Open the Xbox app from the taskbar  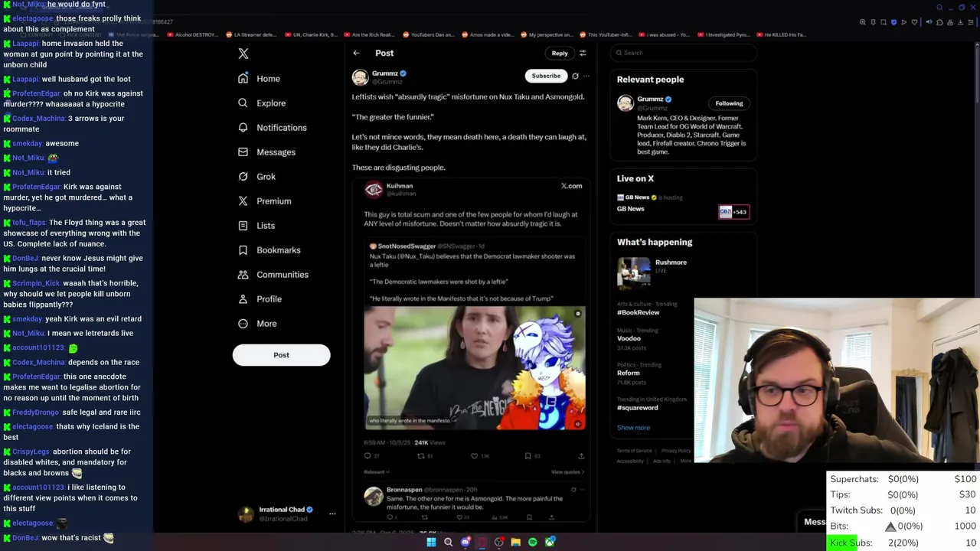[550, 542]
